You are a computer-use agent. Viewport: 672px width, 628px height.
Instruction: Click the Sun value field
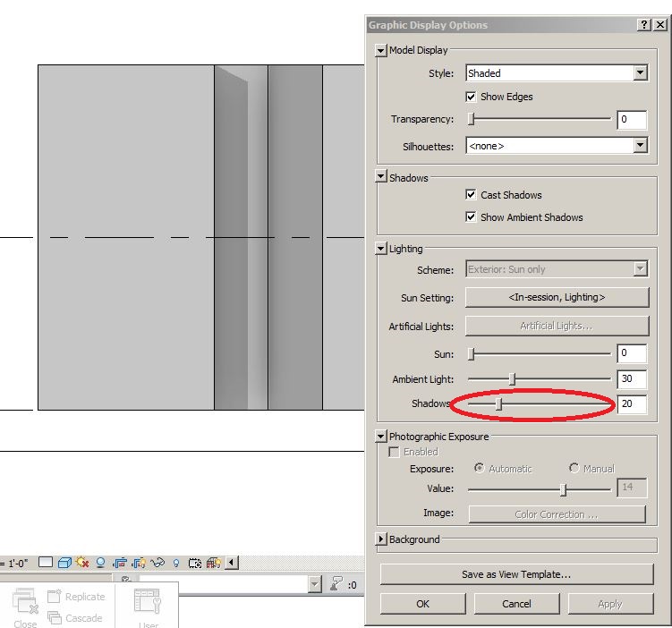pos(632,353)
